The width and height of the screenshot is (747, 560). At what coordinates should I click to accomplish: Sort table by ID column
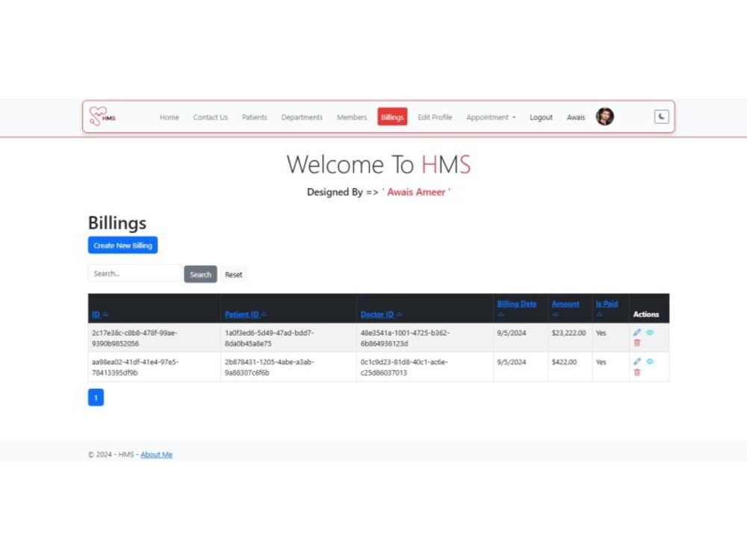[99, 314]
